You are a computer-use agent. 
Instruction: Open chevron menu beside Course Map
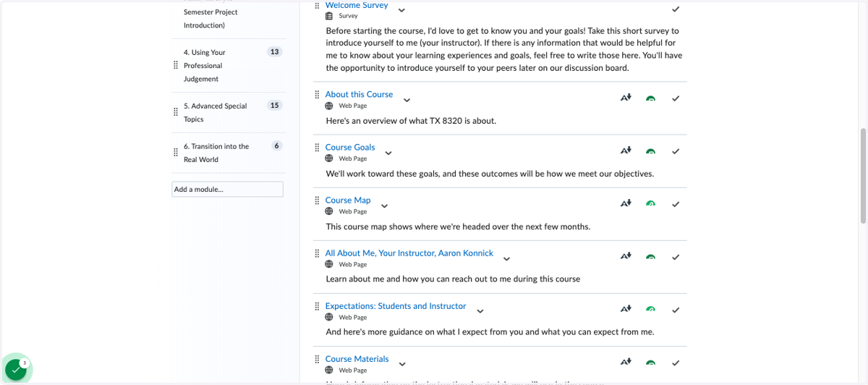(384, 206)
